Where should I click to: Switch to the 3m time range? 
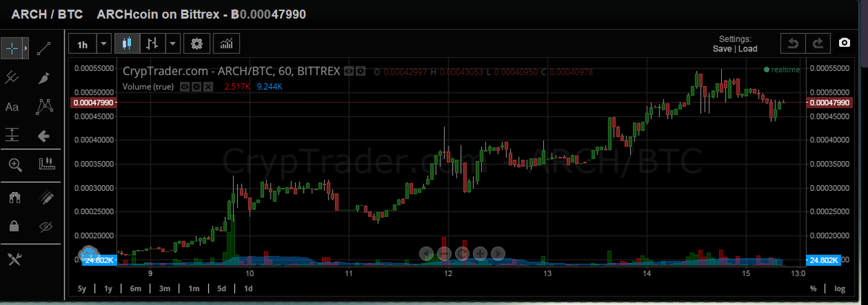pyautogui.click(x=164, y=288)
